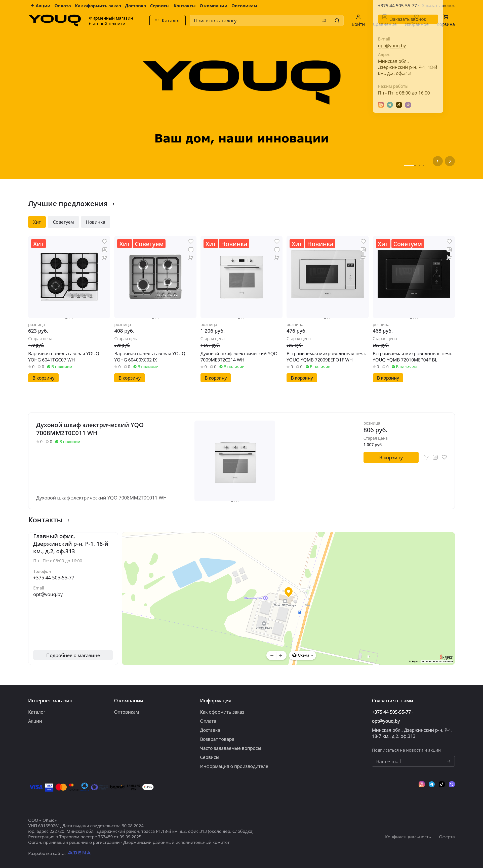Expand the Лучшие предложения section arrow
The image size is (483, 868).
[113, 204]
